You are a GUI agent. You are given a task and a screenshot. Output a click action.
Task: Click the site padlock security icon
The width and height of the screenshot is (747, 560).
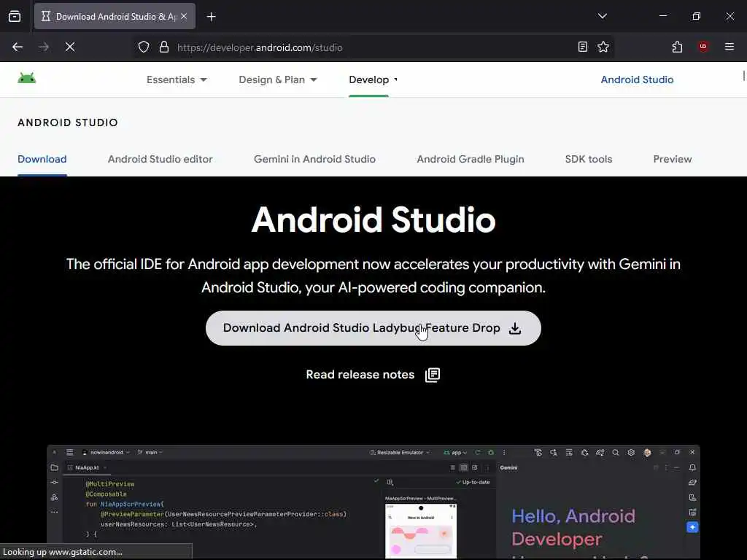coord(164,47)
